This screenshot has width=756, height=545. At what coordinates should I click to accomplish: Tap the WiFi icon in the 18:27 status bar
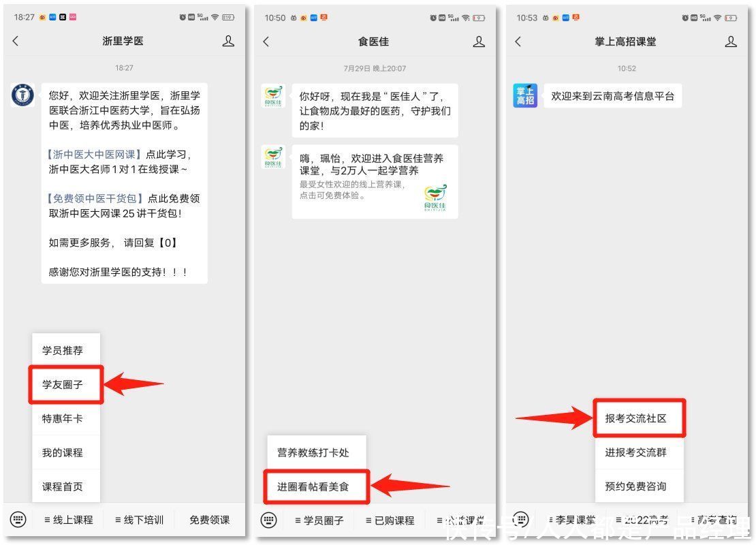click(x=215, y=17)
